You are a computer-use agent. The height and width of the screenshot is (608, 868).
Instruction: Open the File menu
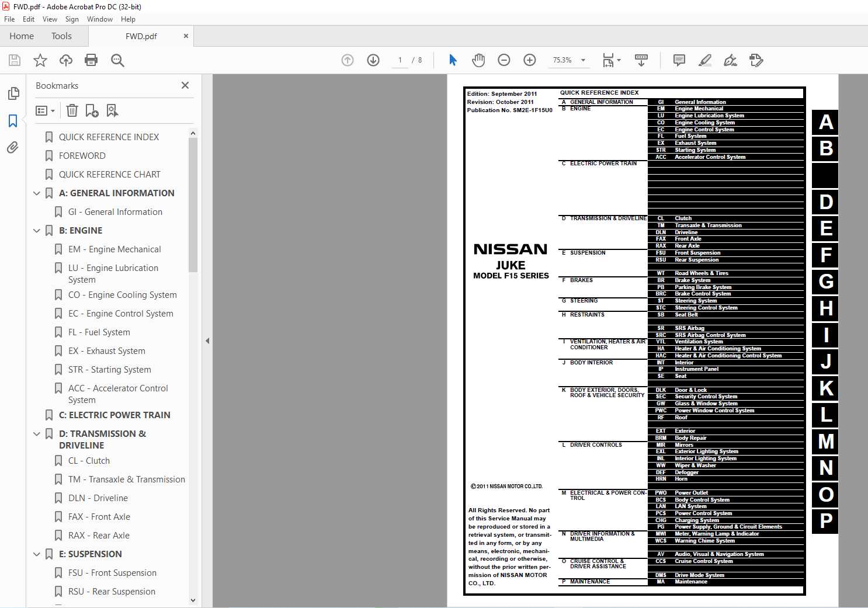(9, 19)
